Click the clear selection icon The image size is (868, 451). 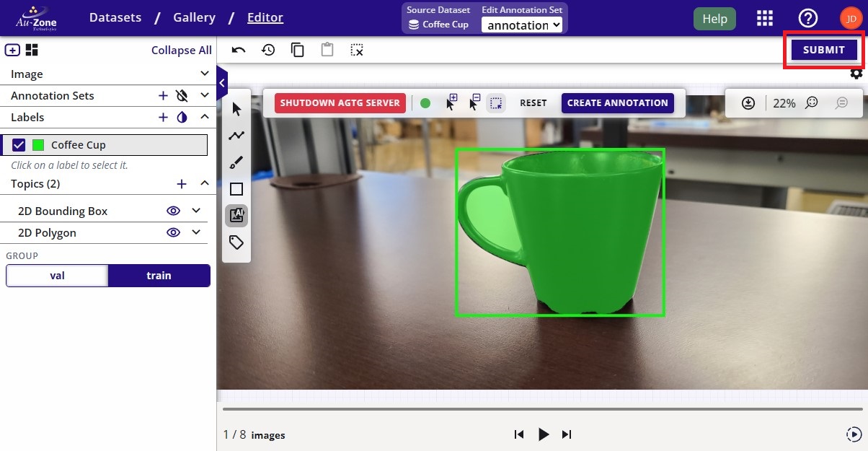357,50
